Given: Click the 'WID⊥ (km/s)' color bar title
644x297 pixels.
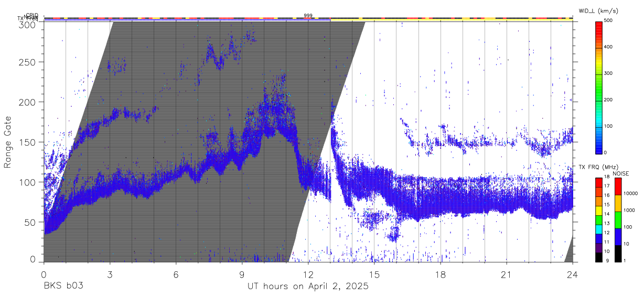Looking at the screenshot, I should tap(599, 10).
